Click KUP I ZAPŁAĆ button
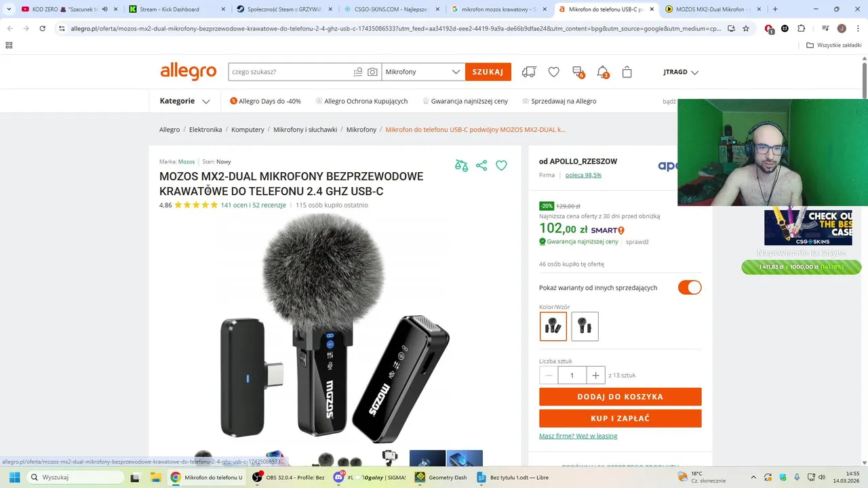This screenshot has height=488, width=868. point(620,418)
